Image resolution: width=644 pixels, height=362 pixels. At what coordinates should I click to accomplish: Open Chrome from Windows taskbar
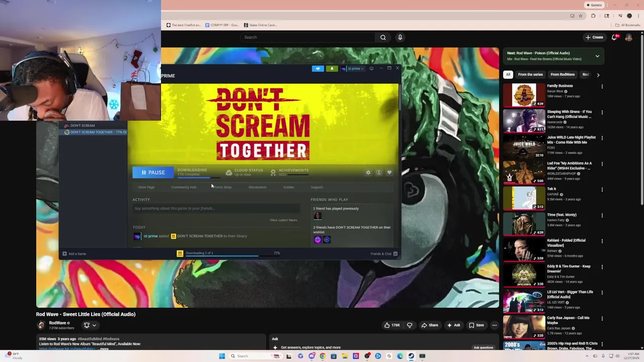click(x=323, y=356)
